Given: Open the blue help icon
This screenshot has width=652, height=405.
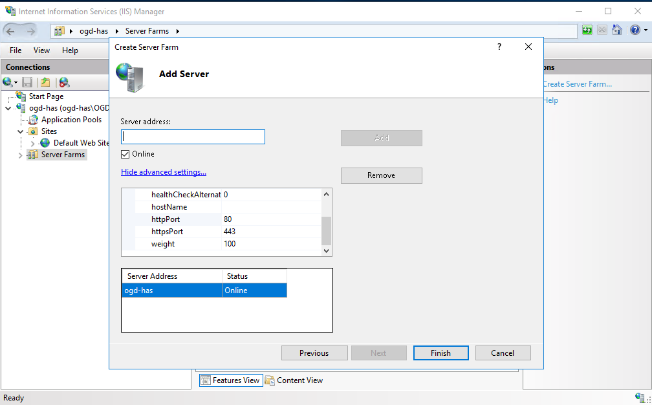Looking at the screenshot, I should tap(635, 30).
